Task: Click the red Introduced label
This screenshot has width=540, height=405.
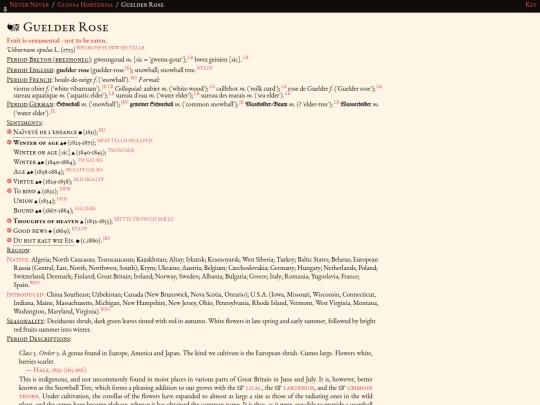Action: (x=26, y=295)
